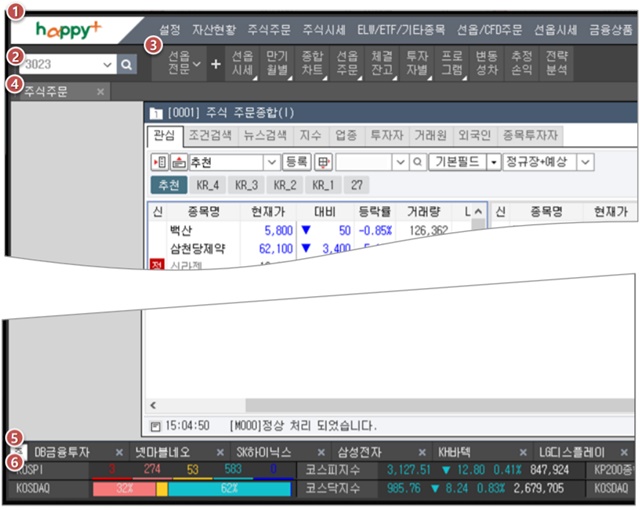
Task: Select the 추천 group button
Action: 169,185
